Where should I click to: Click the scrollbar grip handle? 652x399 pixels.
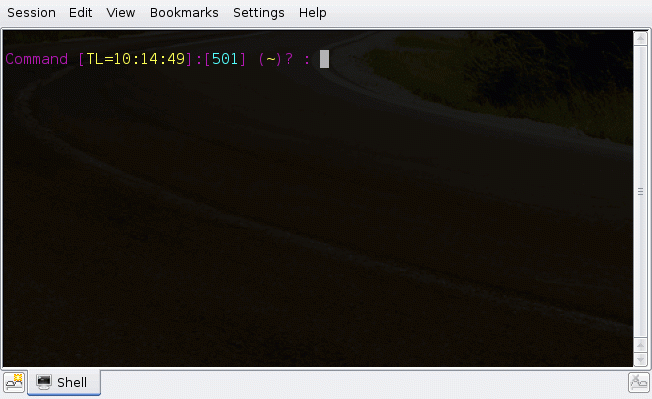pyautogui.click(x=640, y=192)
